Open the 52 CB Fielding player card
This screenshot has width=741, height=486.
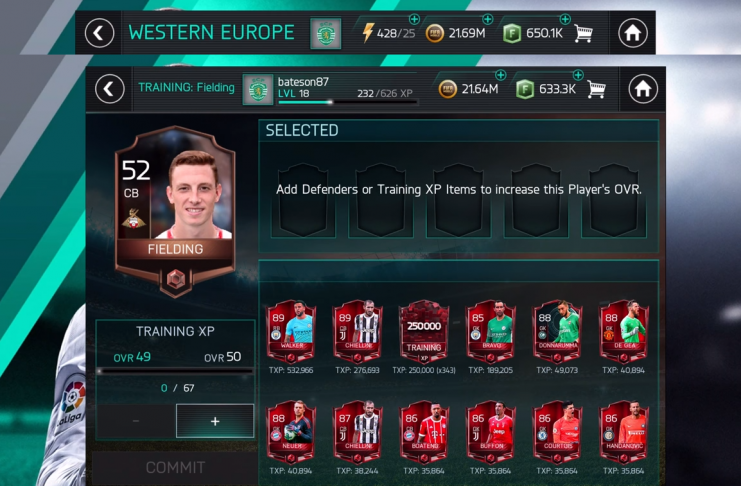(175, 212)
